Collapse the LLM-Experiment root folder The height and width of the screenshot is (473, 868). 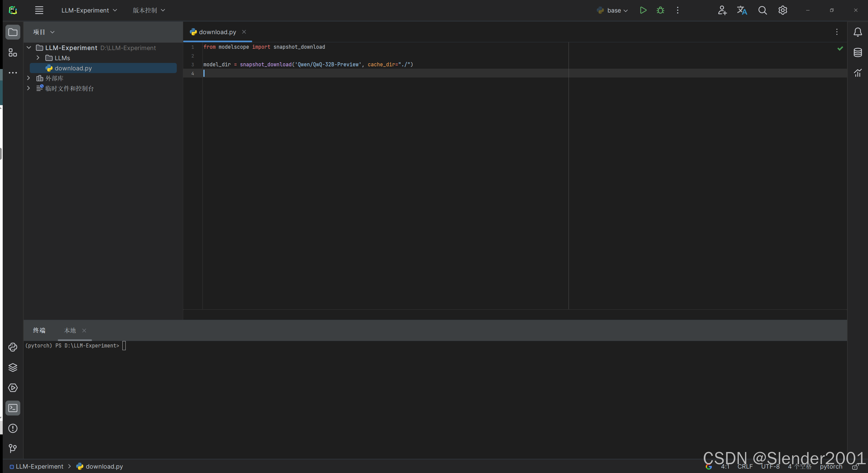(x=29, y=48)
